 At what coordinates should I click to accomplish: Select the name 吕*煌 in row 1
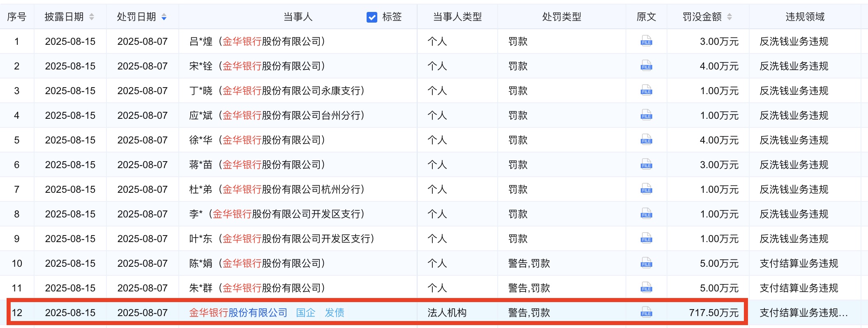pos(201,42)
